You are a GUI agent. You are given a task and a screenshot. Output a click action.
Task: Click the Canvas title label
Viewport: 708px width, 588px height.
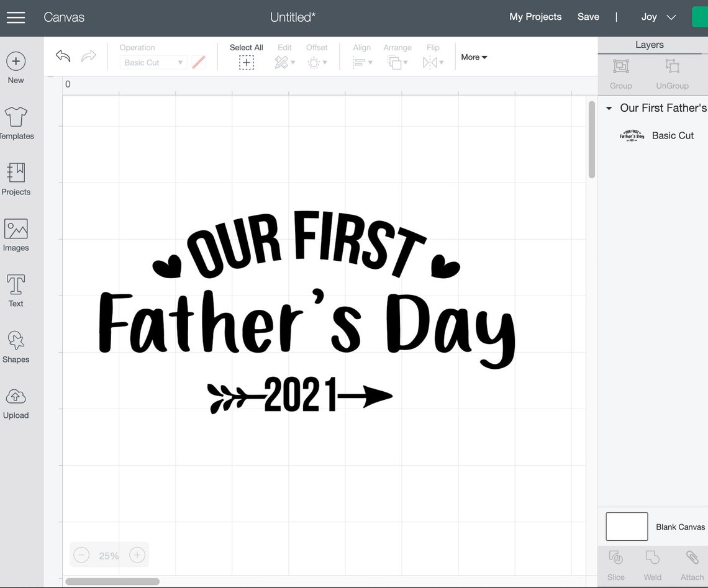point(64,17)
